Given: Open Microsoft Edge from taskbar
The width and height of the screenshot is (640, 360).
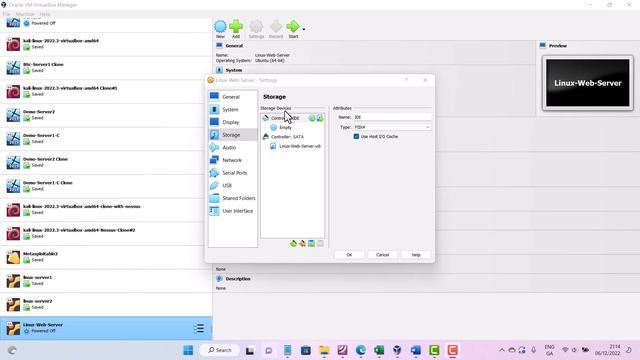Looking at the screenshot, I should click(361, 350).
